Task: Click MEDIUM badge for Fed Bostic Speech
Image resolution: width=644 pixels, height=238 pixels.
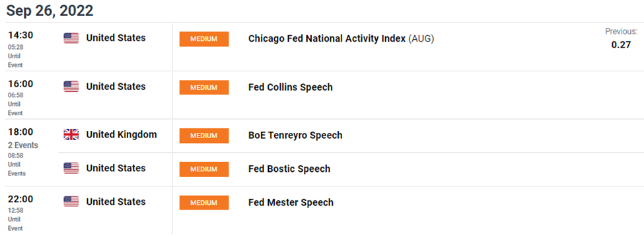Action: pos(204,169)
